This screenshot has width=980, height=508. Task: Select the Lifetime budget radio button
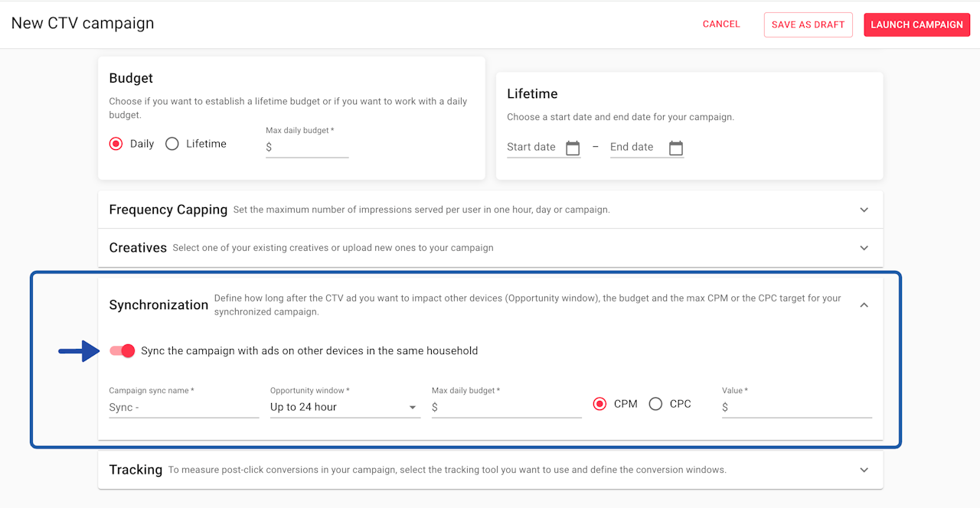(172, 144)
